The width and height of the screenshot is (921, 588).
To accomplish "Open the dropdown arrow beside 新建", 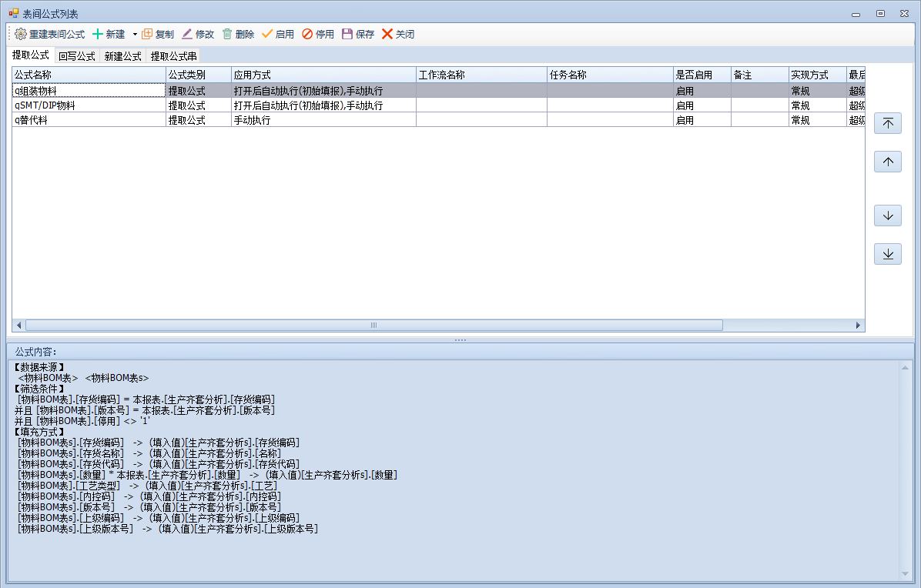I will coord(135,34).
